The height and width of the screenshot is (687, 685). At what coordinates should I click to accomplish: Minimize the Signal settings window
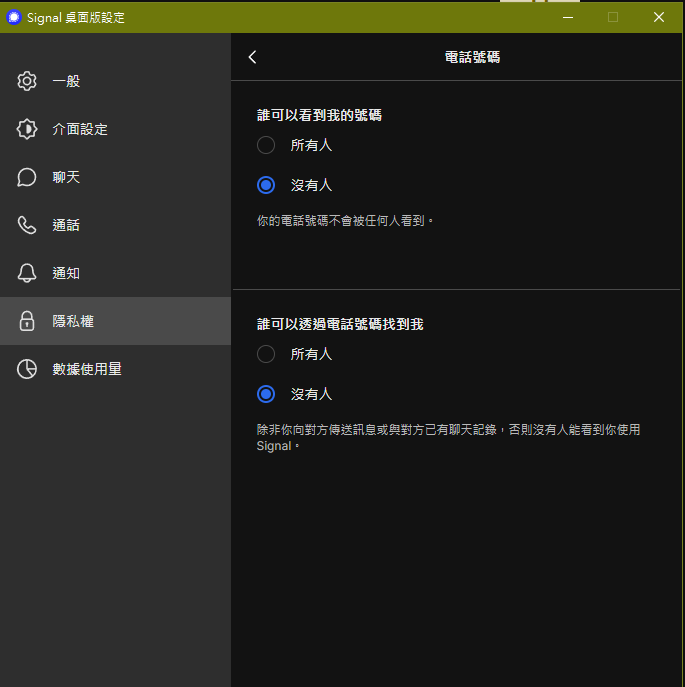pos(568,17)
